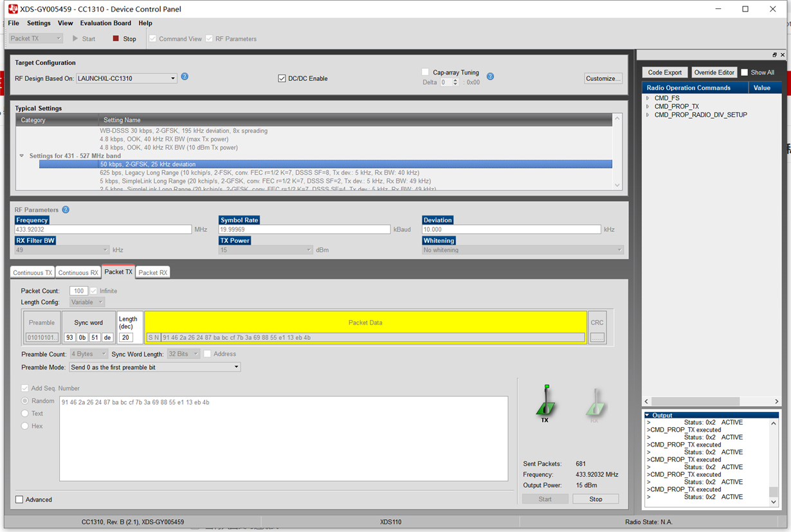Enable the Advanced checkbox

(19, 499)
